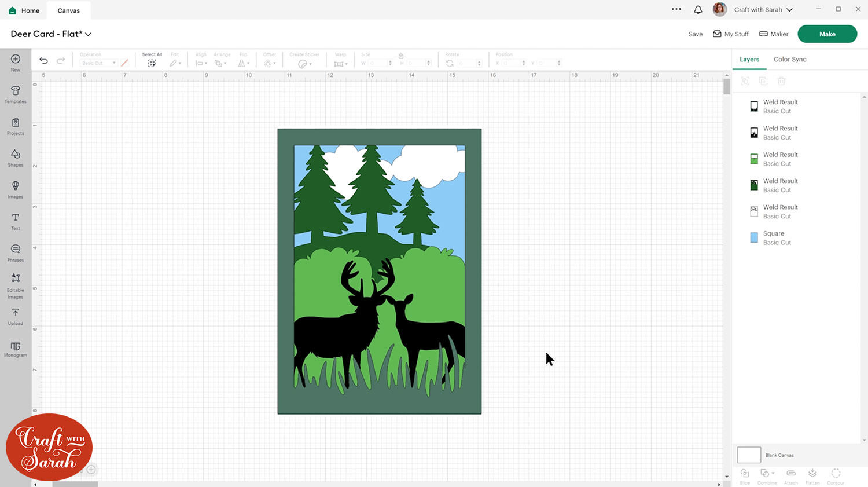Click the Select All icon

tap(152, 63)
